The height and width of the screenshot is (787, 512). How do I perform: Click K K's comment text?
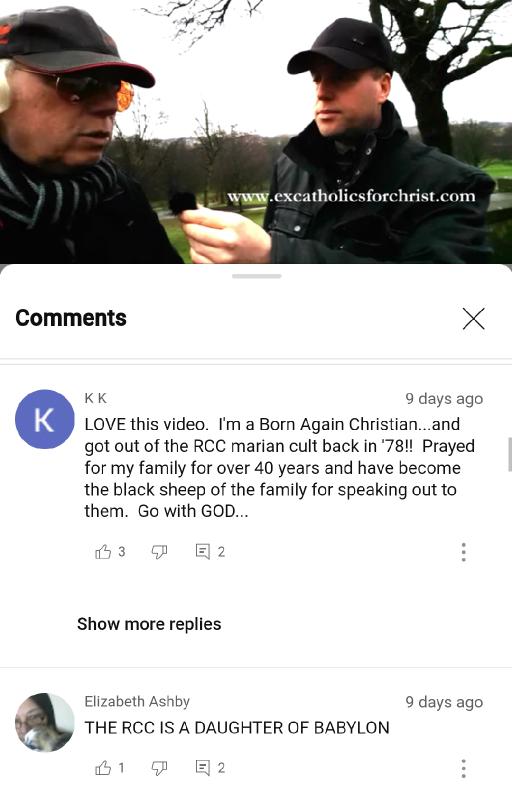(x=279, y=468)
